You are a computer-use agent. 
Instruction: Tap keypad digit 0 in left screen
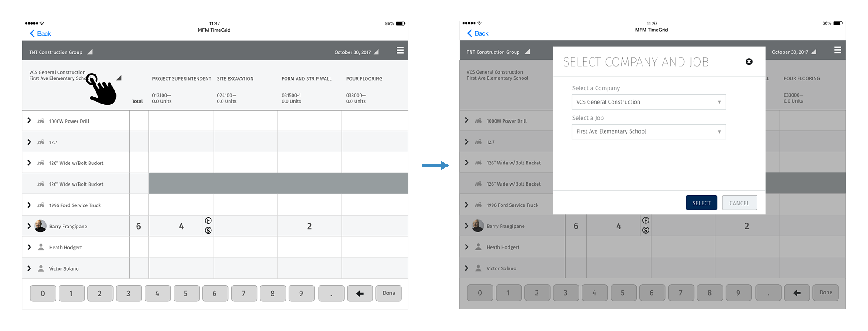tap(43, 294)
